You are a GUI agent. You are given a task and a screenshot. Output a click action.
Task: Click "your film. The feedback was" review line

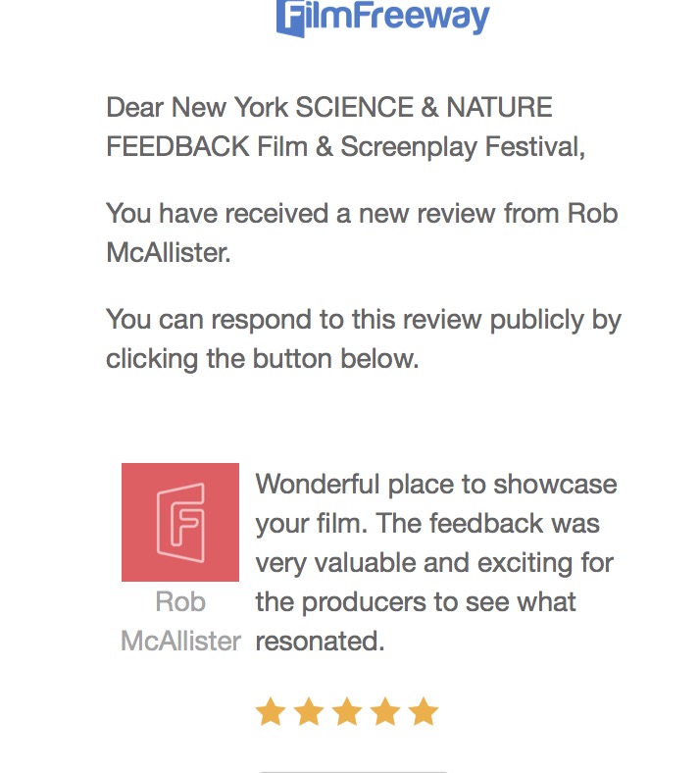[427, 524]
